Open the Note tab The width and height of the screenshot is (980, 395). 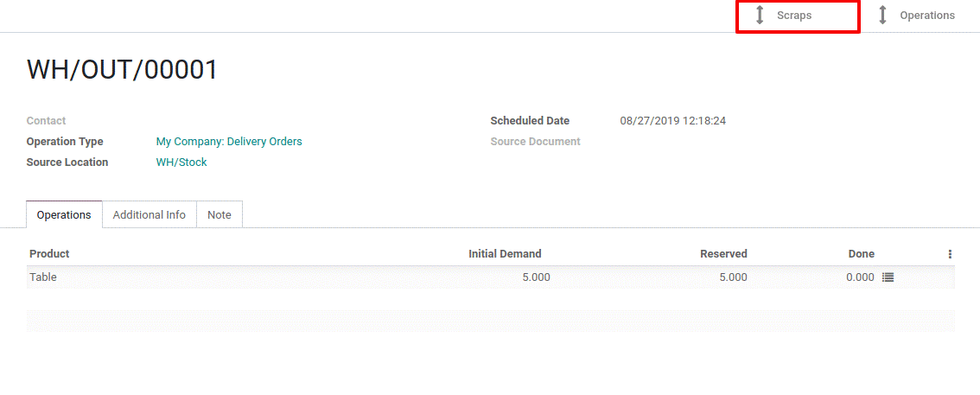[x=220, y=214]
